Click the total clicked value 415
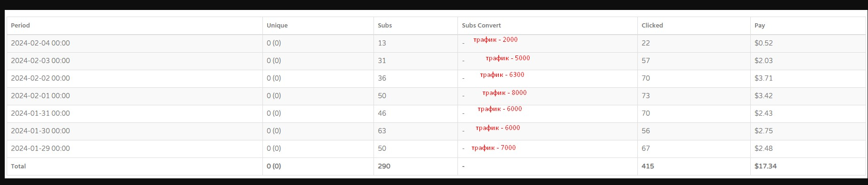The height and width of the screenshot is (185, 868). point(648,166)
